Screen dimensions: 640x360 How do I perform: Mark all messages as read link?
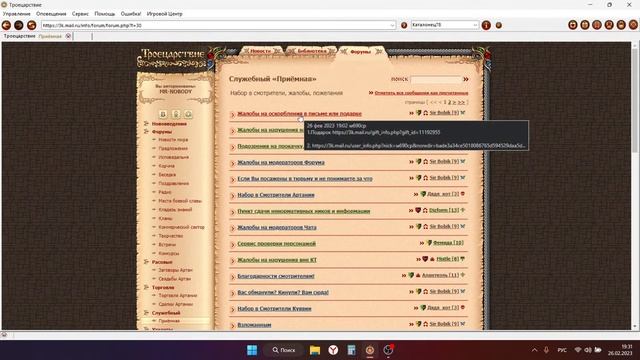(421, 93)
